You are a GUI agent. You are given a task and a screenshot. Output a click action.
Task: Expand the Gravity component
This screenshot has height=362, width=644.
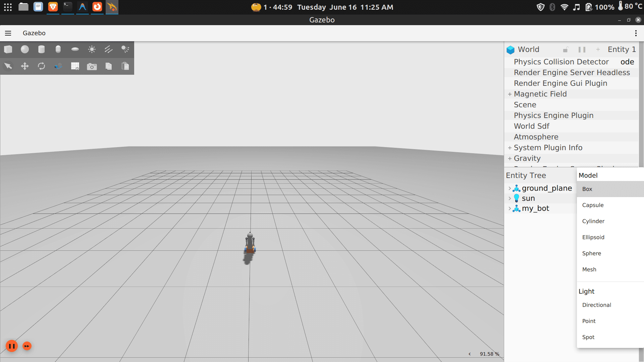(x=510, y=159)
